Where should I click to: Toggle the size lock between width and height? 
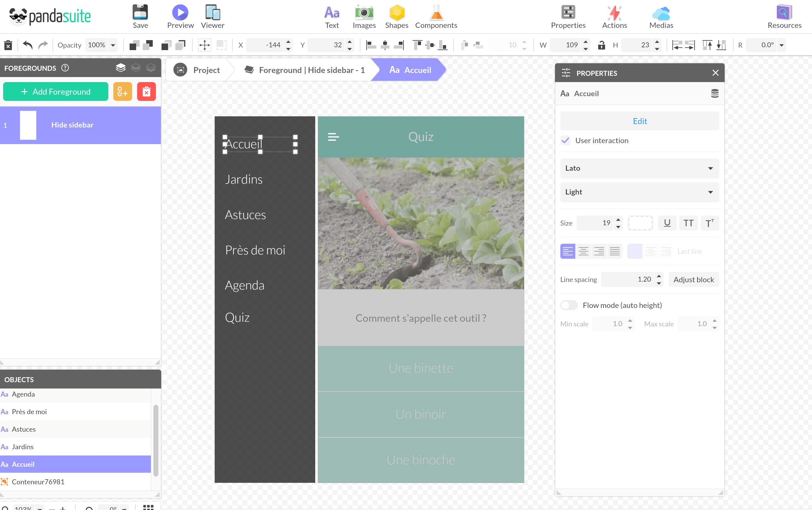pyautogui.click(x=601, y=44)
